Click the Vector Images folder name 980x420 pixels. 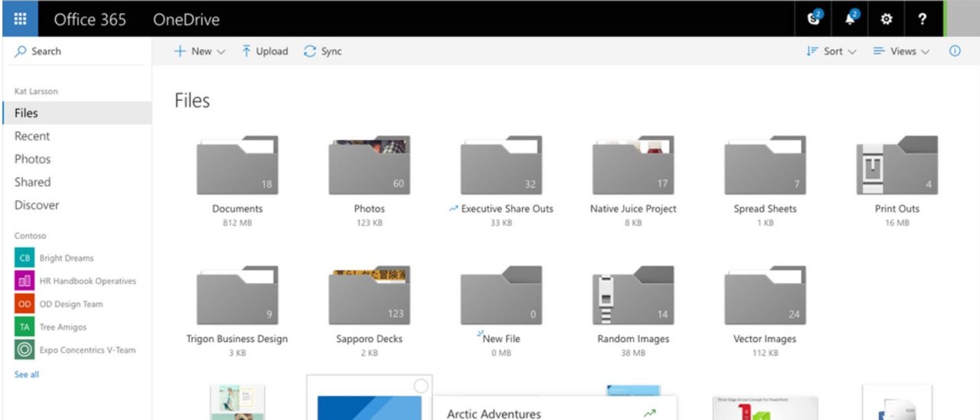tap(766, 339)
